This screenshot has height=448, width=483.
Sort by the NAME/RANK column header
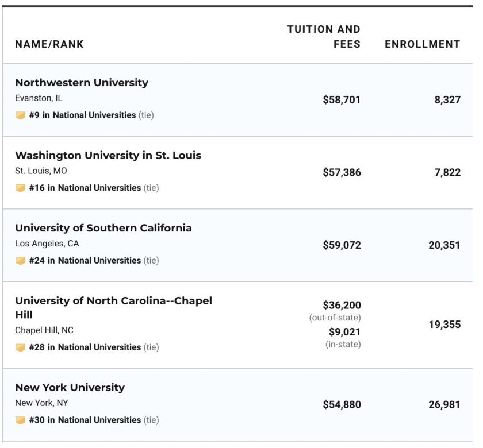[49, 45]
